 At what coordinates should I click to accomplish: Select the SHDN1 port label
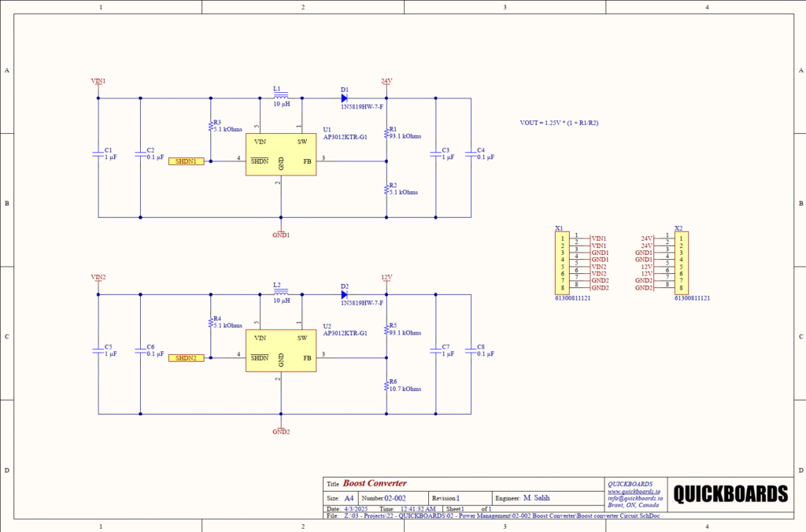tap(186, 161)
